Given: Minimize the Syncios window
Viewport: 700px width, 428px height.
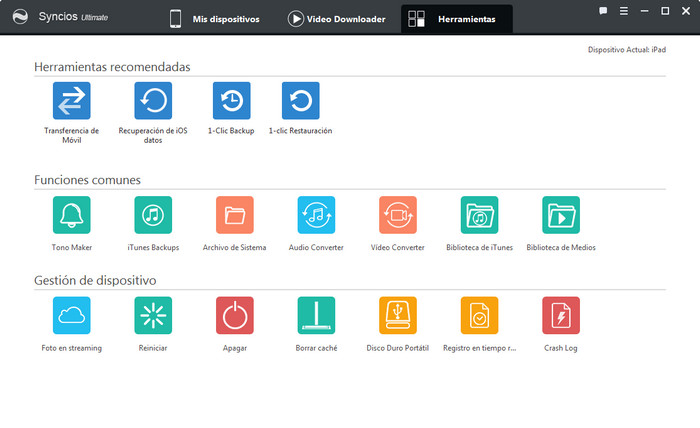Looking at the screenshot, I should click(644, 11).
